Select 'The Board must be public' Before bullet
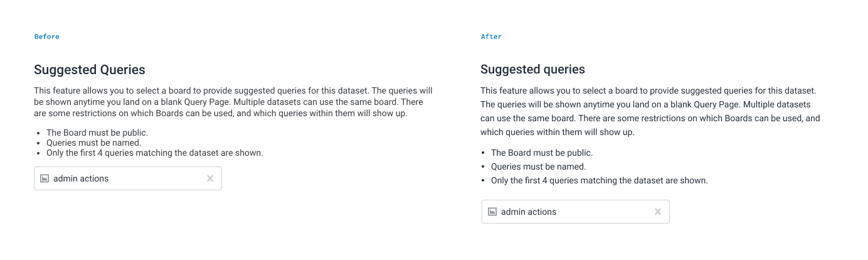This screenshot has height=260, width=868. tap(97, 133)
